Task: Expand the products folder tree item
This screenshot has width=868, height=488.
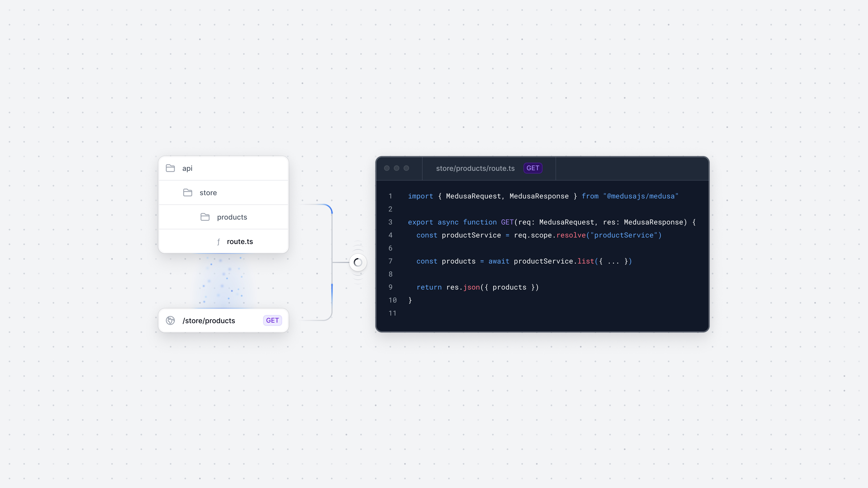Action: [x=232, y=217]
